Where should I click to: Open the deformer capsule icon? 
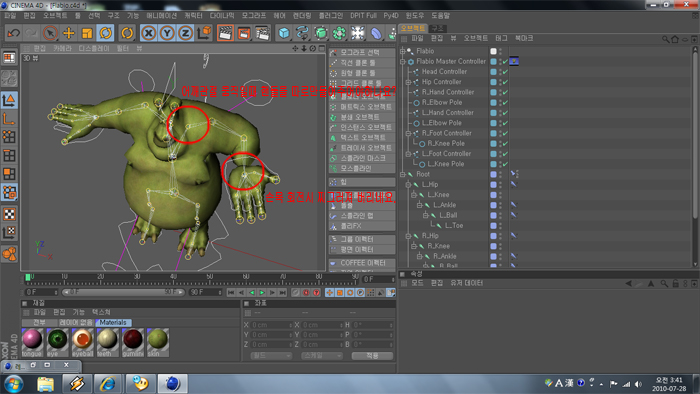(376, 33)
